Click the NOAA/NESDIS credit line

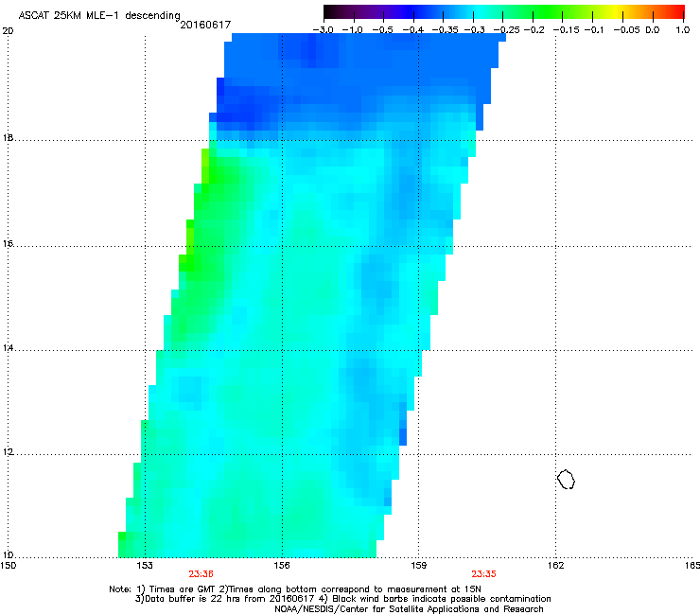click(409, 609)
